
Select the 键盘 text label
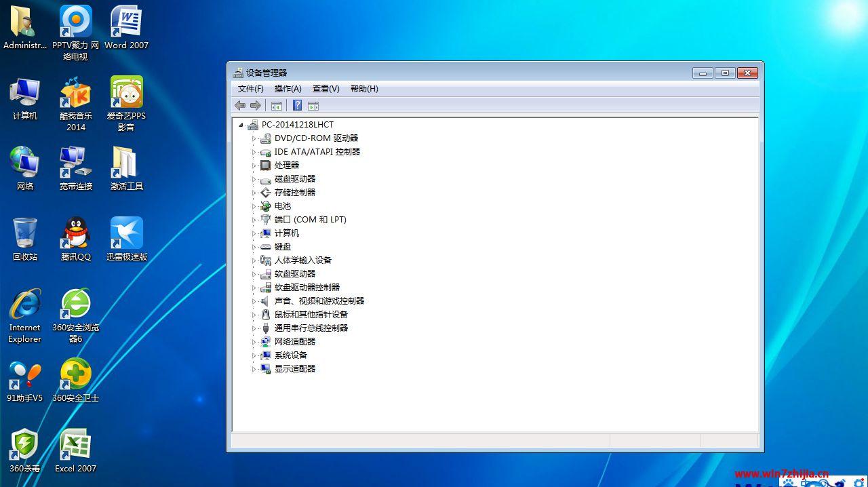click(x=283, y=247)
